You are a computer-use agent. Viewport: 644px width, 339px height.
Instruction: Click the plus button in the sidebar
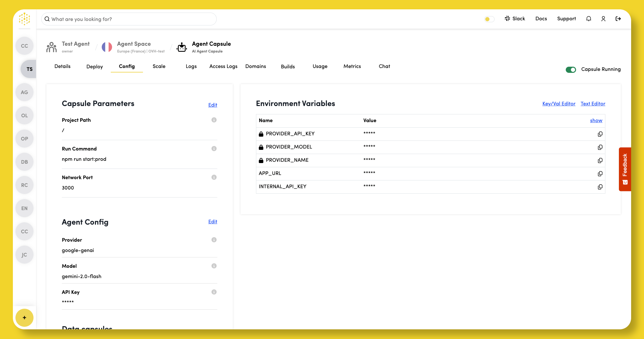24,318
